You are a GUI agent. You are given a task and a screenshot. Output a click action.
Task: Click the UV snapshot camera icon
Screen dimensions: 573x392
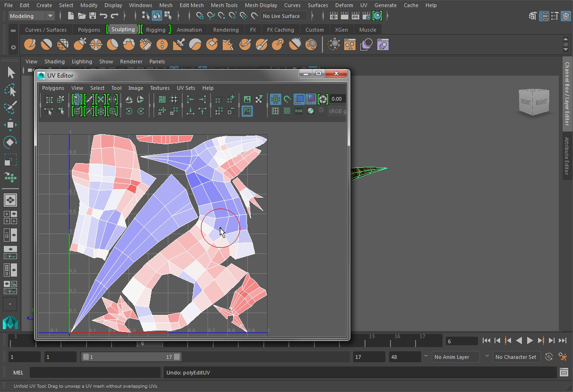pos(323,99)
